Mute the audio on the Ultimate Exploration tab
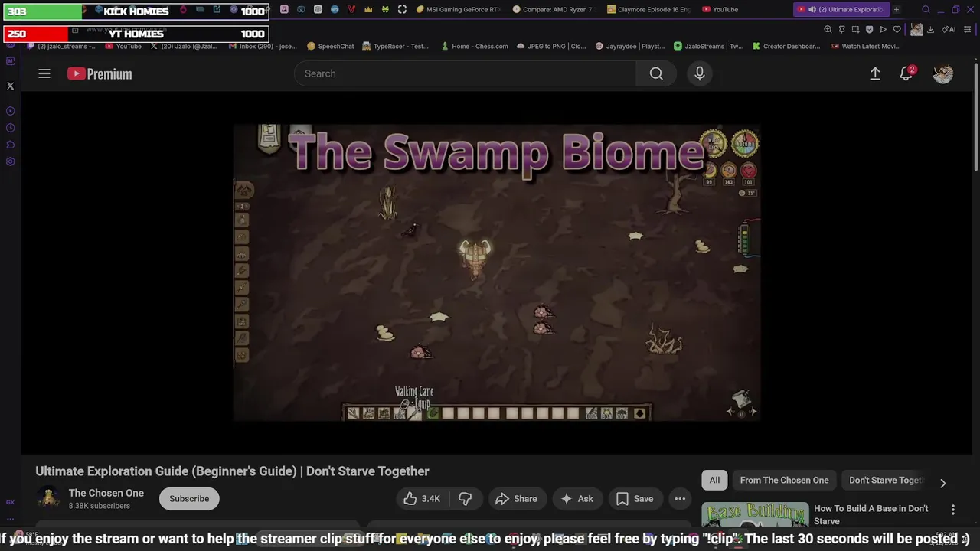The image size is (980, 551). pyautogui.click(x=812, y=10)
